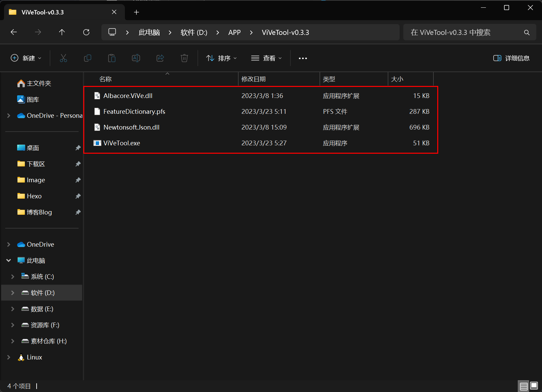Unpin Image folder pin icon
Viewport: 542px width, 392px height.
point(78,180)
